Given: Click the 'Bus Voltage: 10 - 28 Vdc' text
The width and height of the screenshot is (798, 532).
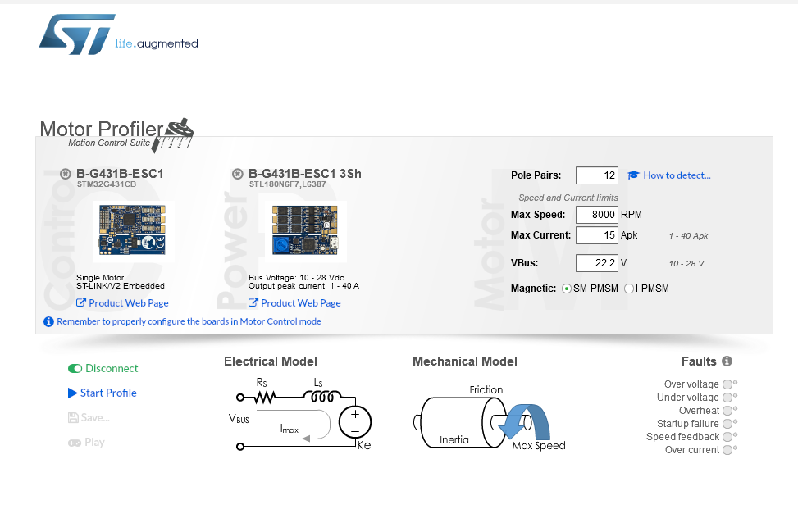Looking at the screenshot, I should coord(297,278).
